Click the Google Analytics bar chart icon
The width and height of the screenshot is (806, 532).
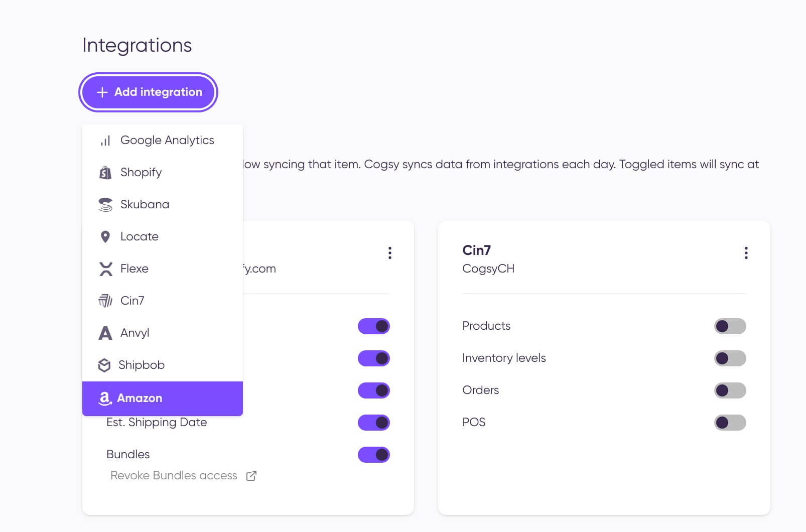pos(105,141)
